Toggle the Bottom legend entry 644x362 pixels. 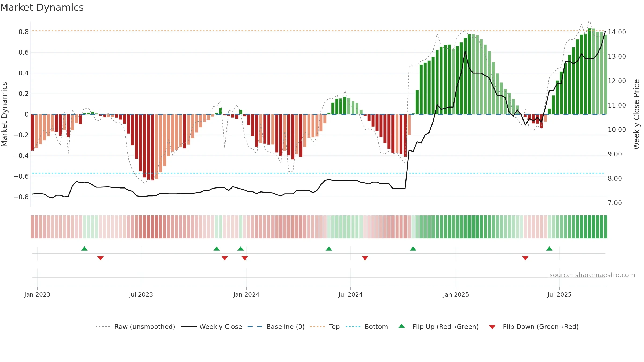click(367, 327)
